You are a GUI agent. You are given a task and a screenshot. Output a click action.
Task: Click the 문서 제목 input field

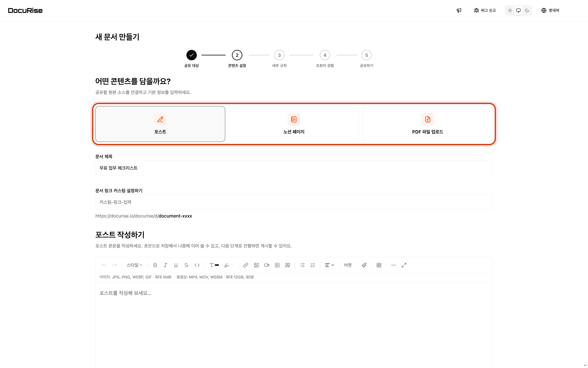(294, 168)
